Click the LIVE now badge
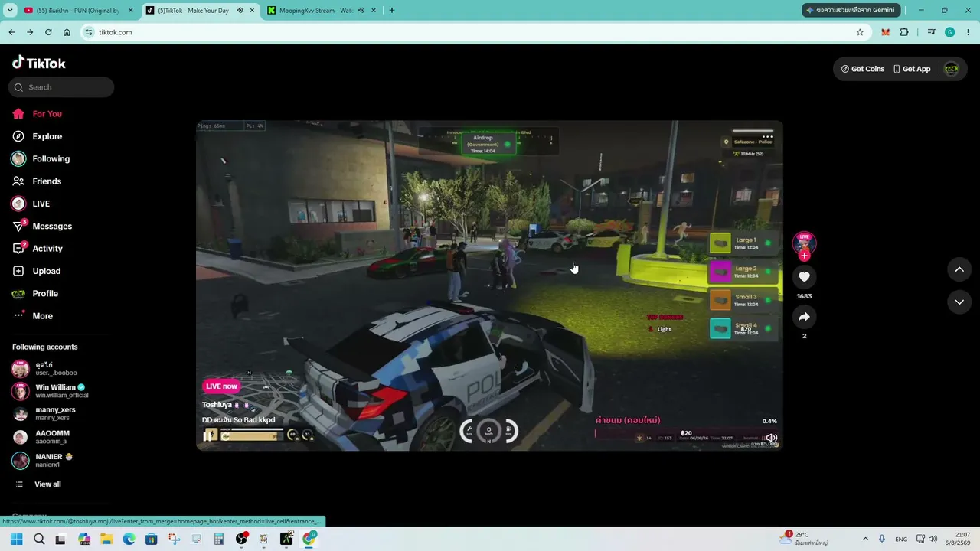The width and height of the screenshot is (980, 551). pos(221,386)
